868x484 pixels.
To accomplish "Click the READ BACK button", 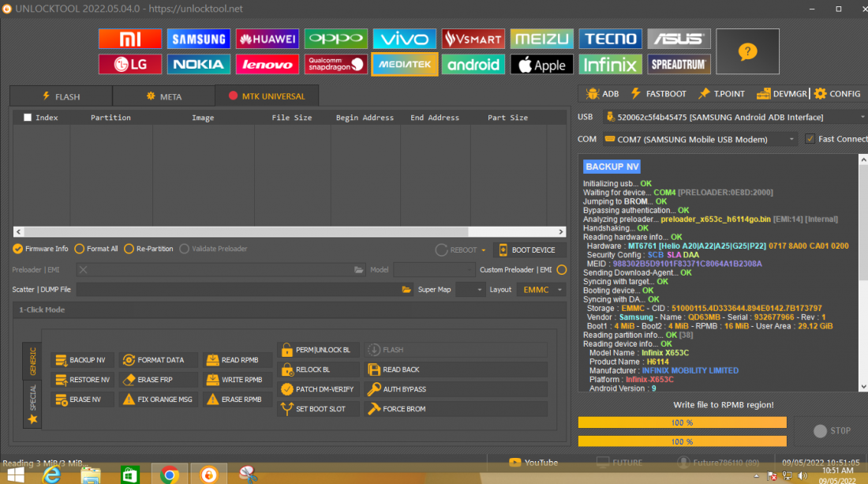I will [456, 370].
